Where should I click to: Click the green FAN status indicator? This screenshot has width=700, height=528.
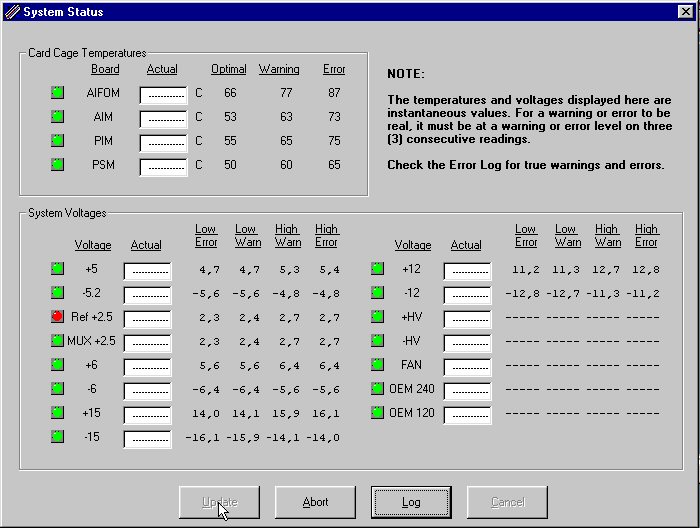[x=377, y=365]
